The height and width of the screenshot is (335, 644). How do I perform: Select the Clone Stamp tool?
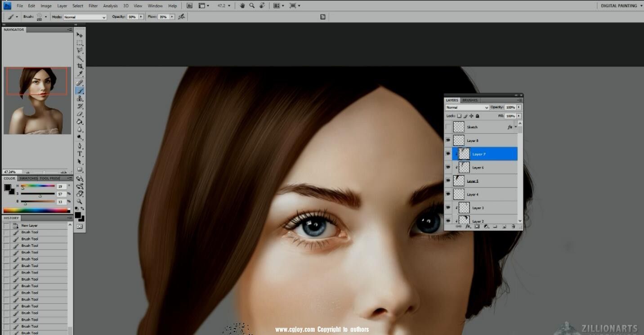tap(80, 98)
